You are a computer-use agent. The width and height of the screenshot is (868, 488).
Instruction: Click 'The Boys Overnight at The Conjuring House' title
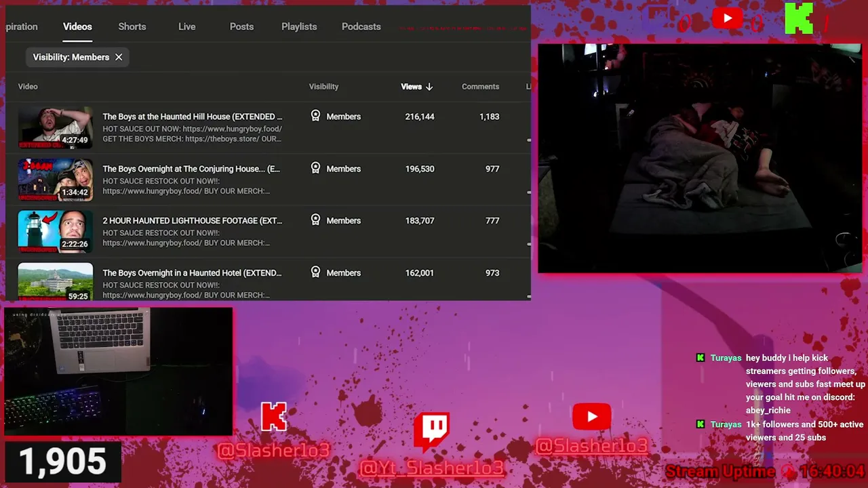tap(191, 169)
